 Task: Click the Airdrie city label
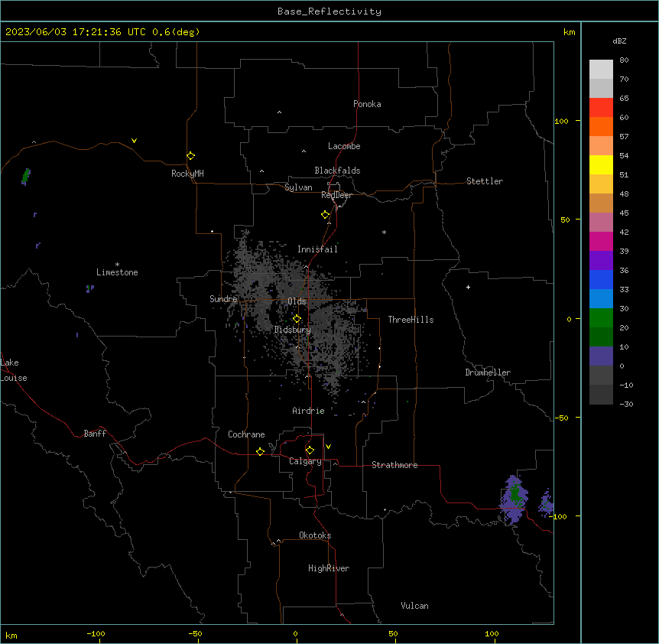308,411
